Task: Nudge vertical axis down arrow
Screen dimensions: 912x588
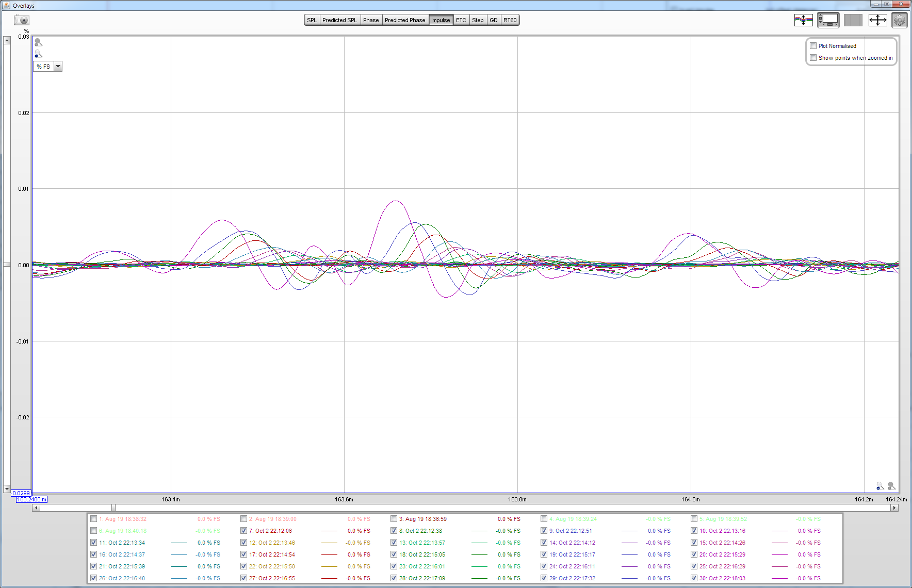Action: pos(7,488)
